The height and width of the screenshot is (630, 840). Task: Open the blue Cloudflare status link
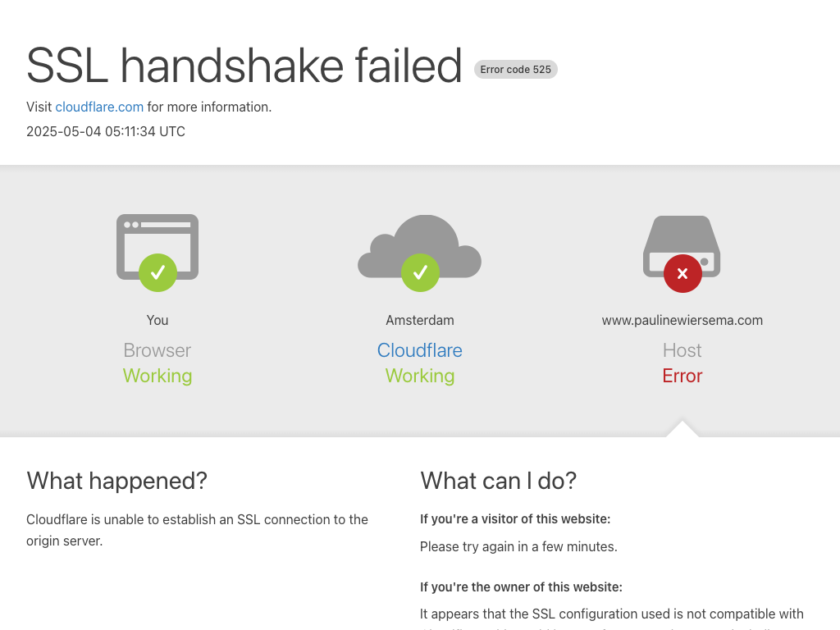pyautogui.click(x=420, y=350)
